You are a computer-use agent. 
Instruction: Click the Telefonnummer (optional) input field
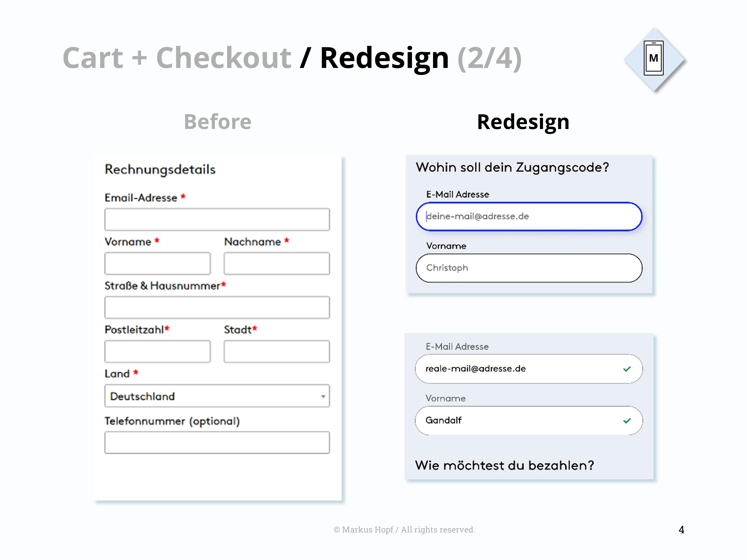(217, 443)
